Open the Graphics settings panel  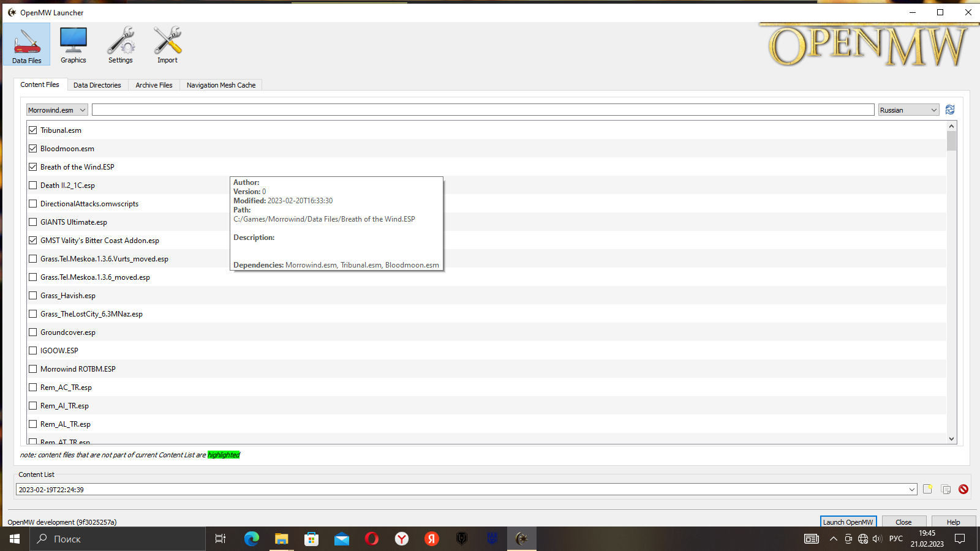click(x=73, y=44)
